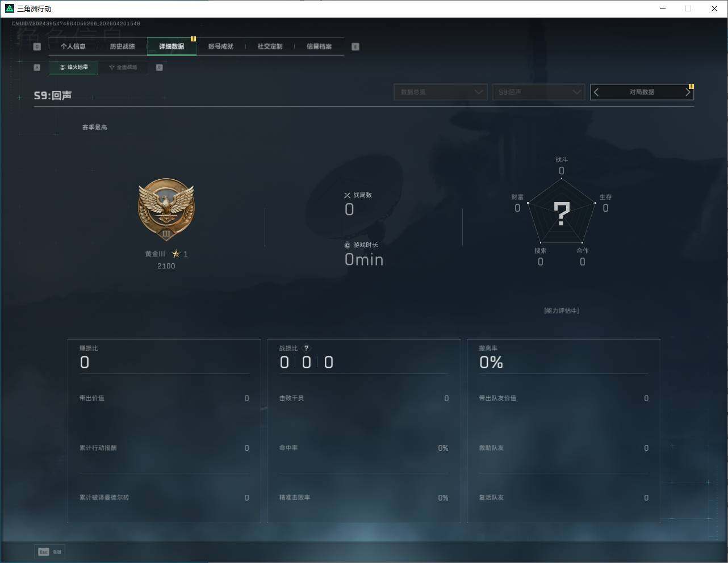The image size is (728, 563).
Task: Open the S9:回声 season dropdown
Action: (538, 92)
